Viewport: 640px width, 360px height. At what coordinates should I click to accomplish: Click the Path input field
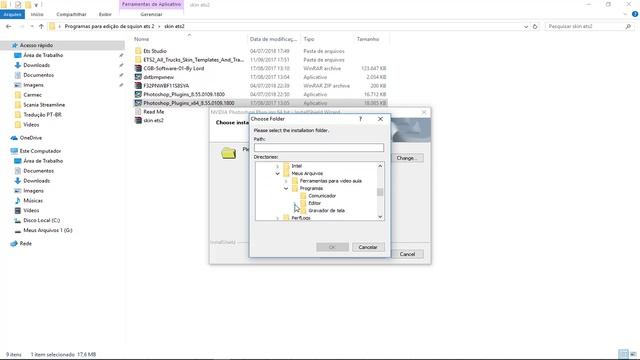coord(319,147)
